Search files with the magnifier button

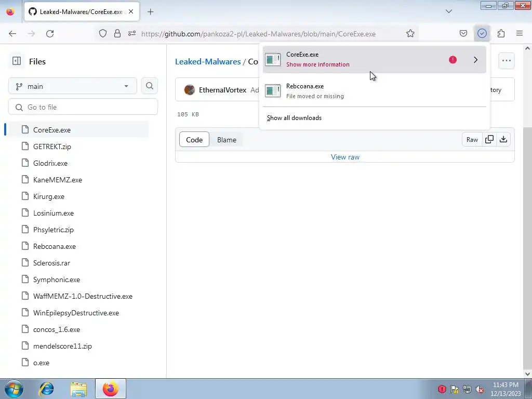pyautogui.click(x=149, y=86)
